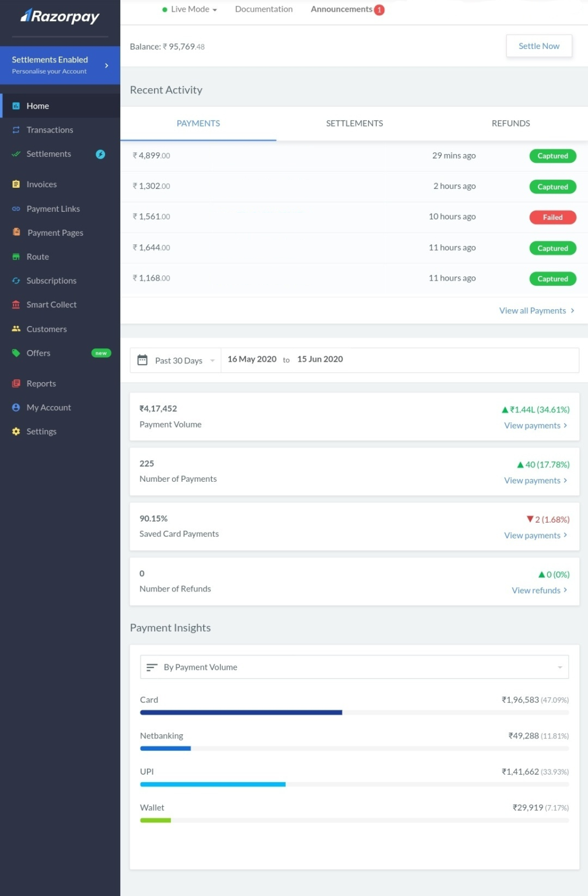Open View all Payments link
Screen dimensions: 588x896
click(x=533, y=310)
